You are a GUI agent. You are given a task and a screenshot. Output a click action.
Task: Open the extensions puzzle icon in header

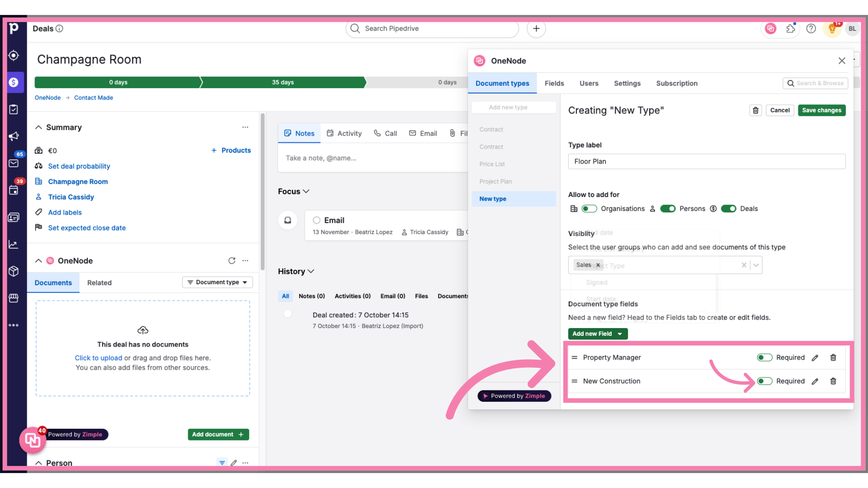[791, 28]
